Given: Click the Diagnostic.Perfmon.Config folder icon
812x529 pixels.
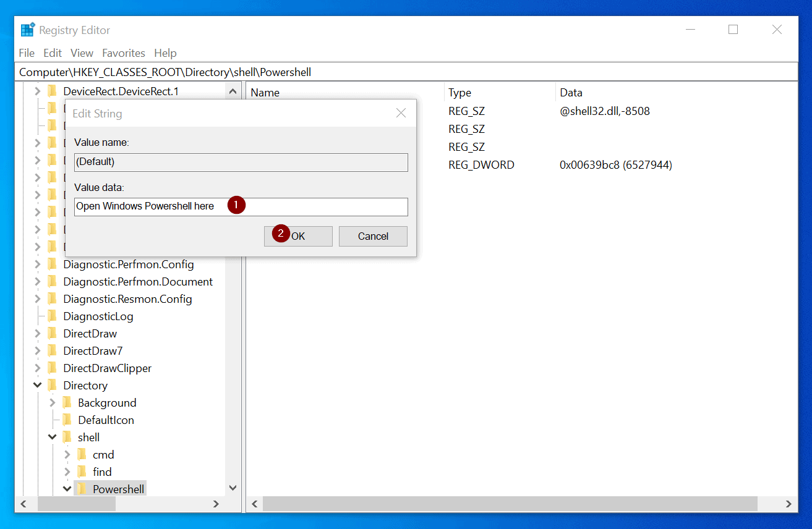Looking at the screenshot, I should pyautogui.click(x=53, y=264).
